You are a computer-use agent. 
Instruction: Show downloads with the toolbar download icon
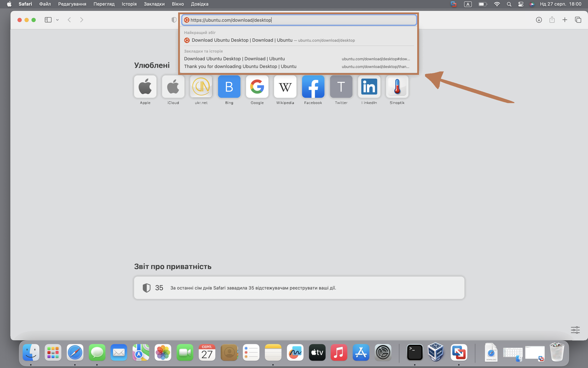(539, 20)
